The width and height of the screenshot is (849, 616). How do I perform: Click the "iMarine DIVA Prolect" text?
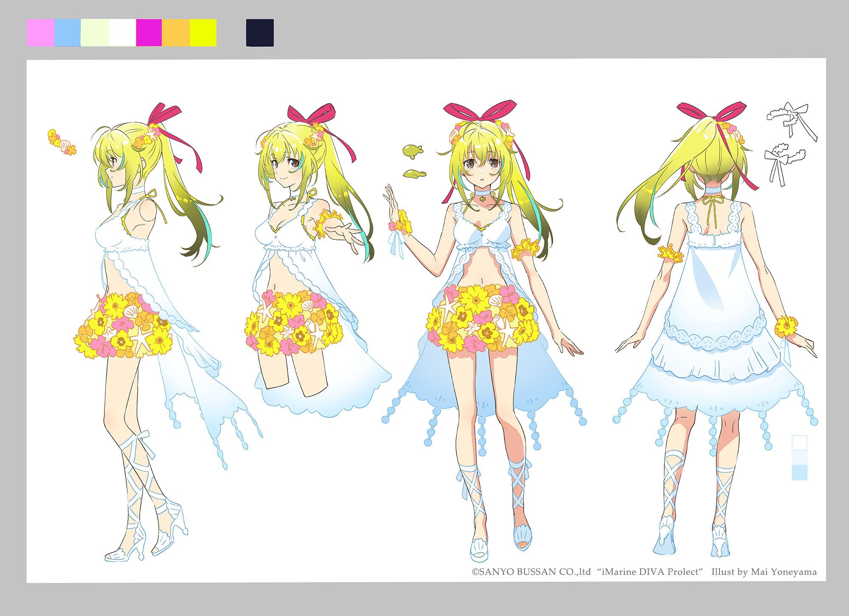click(650, 572)
